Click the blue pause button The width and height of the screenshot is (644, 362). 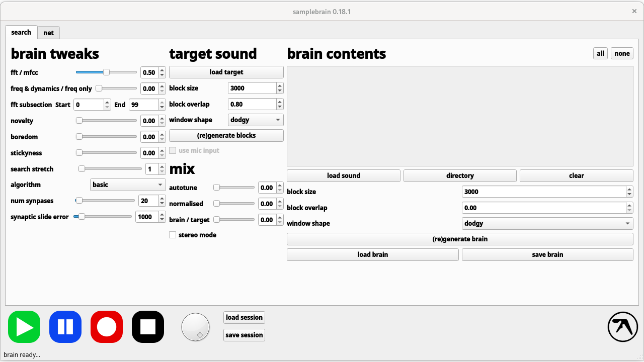coord(65,327)
